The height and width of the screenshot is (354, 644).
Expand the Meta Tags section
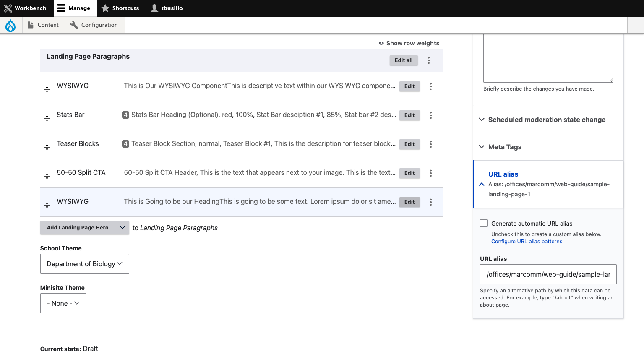pyautogui.click(x=548, y=147)
